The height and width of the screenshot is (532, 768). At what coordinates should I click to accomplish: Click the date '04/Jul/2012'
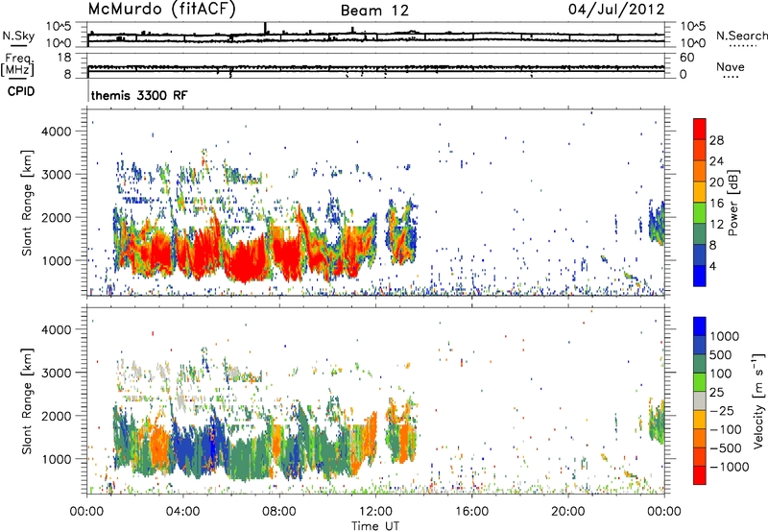click(616, 9)
